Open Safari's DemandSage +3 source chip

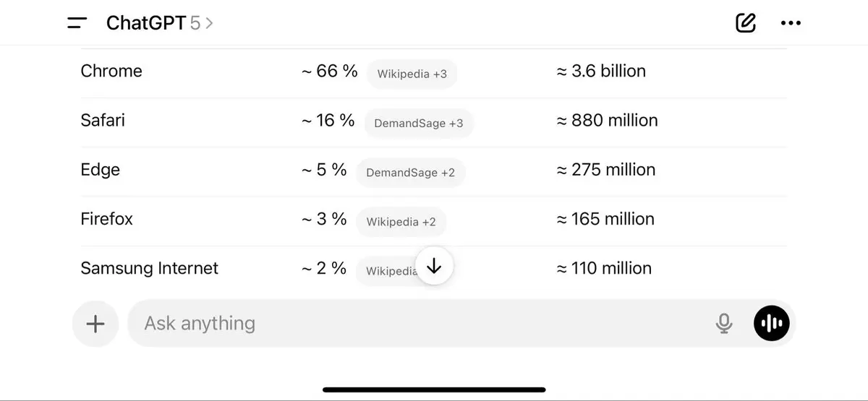(x=418, y=124)
